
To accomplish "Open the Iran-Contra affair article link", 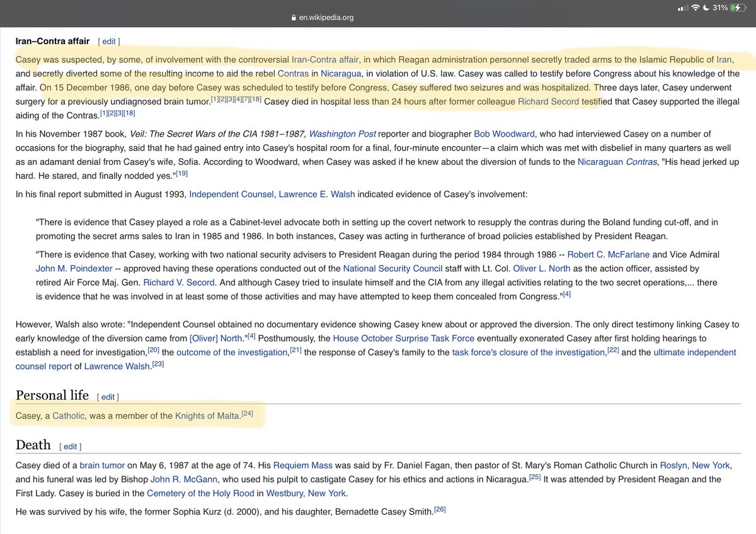I will click(x=325, y=60).
